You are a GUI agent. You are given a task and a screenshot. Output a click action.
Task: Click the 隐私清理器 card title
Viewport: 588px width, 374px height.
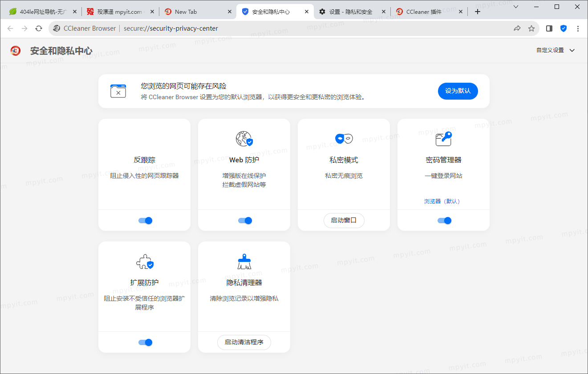click(244, 283)
